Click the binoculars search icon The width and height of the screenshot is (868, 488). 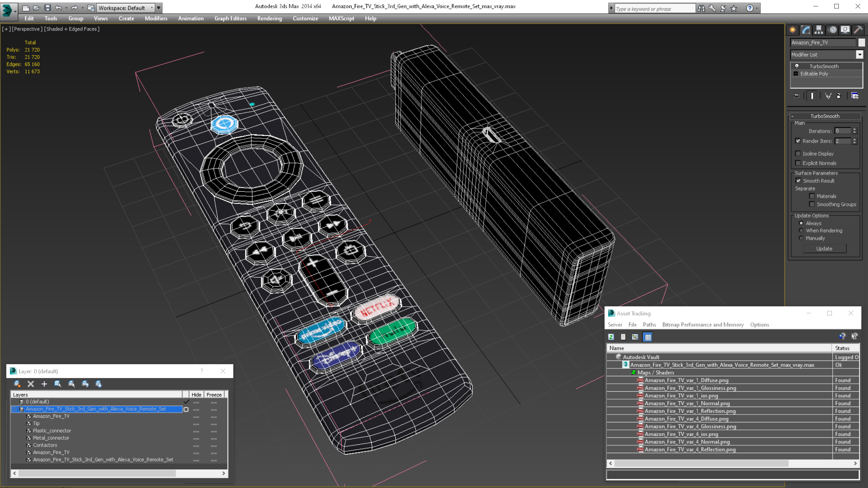pyautogui.click(x=701, y=8)
